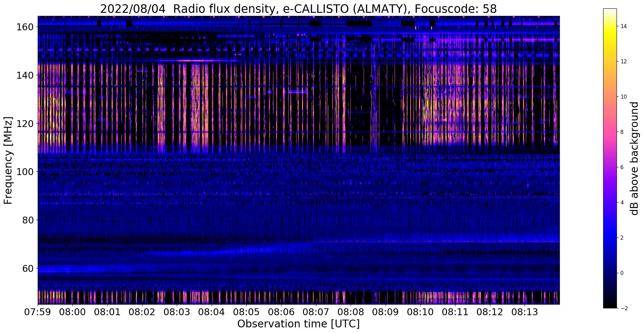Click the 08:06 time tick label
This screenshot has width=644, height=333.
(x=281, y=311)
